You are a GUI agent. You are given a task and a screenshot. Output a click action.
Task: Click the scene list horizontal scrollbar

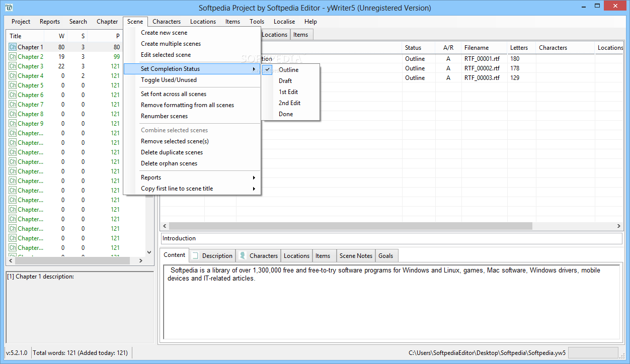click(x=350, y=226)
